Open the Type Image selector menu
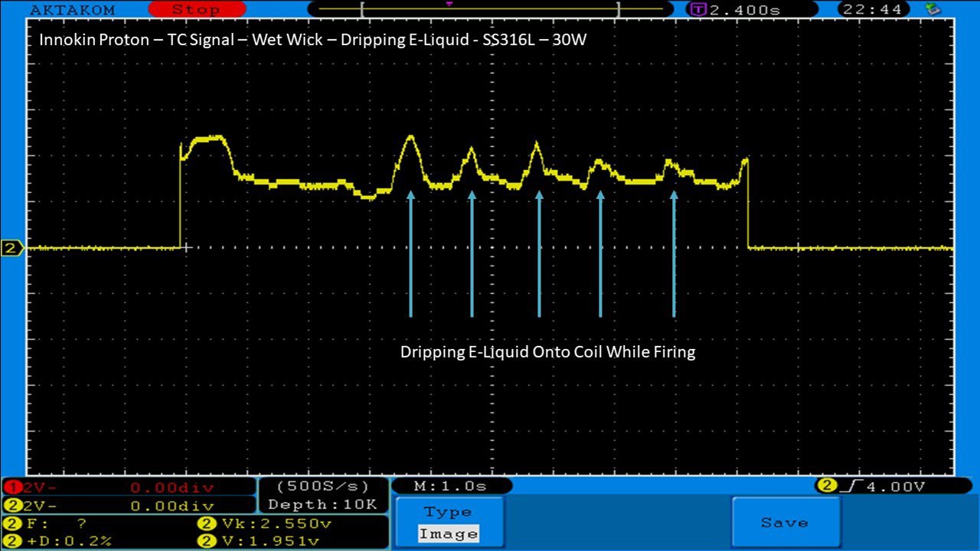This screenshot has width=980, height=551. [449, 523]
